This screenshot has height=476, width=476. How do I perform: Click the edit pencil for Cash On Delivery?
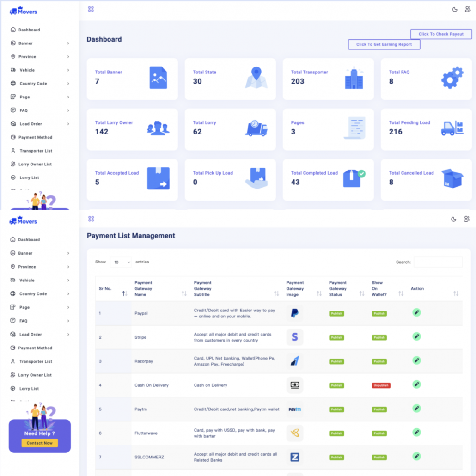[416, 384]
